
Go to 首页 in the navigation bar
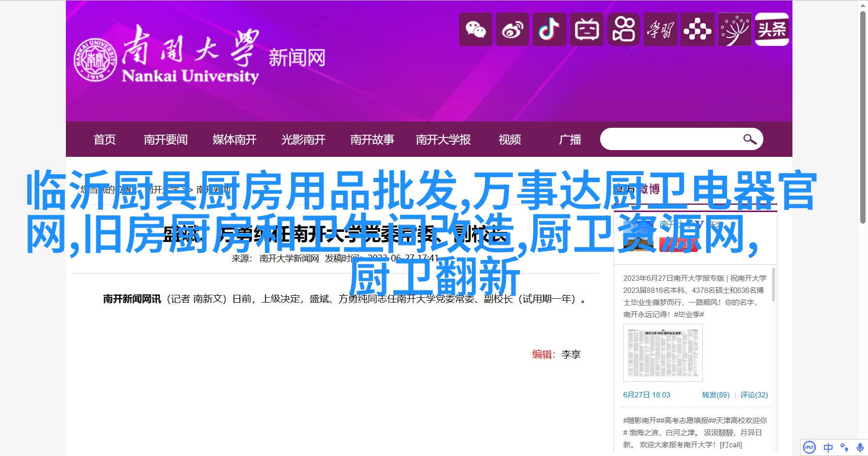pyautogui.click(x=105, y=139)
